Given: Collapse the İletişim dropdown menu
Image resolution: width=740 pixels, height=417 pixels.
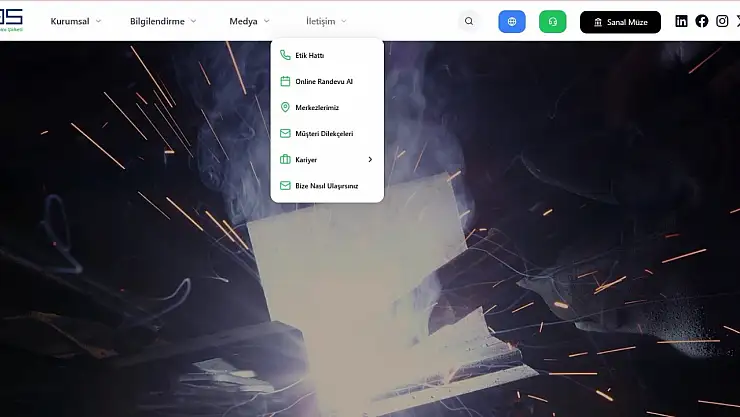Looking at the screenshot, I should [x=327, y=21].
